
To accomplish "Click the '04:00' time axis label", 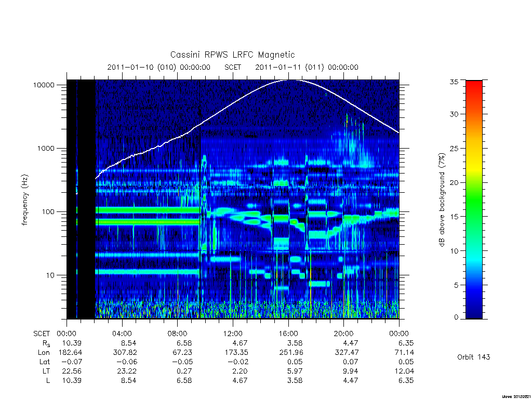I will (122, 334).
